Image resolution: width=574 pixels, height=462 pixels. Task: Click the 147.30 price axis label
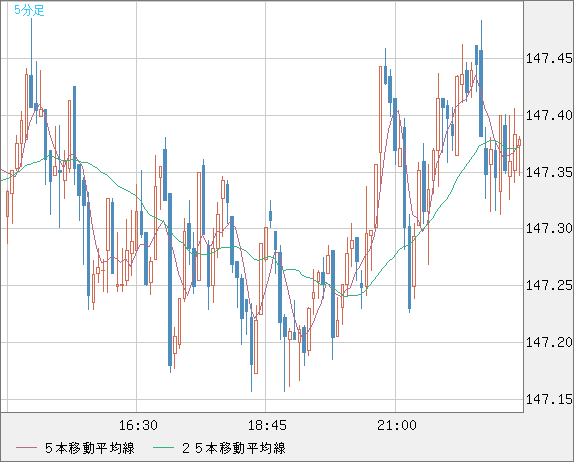point(549,228)
